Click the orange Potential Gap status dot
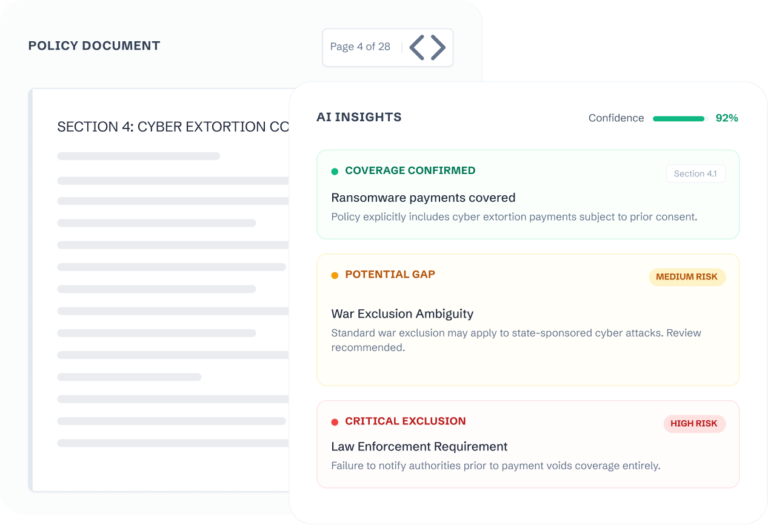The image size is (768, 525). (x=335, y=275)
